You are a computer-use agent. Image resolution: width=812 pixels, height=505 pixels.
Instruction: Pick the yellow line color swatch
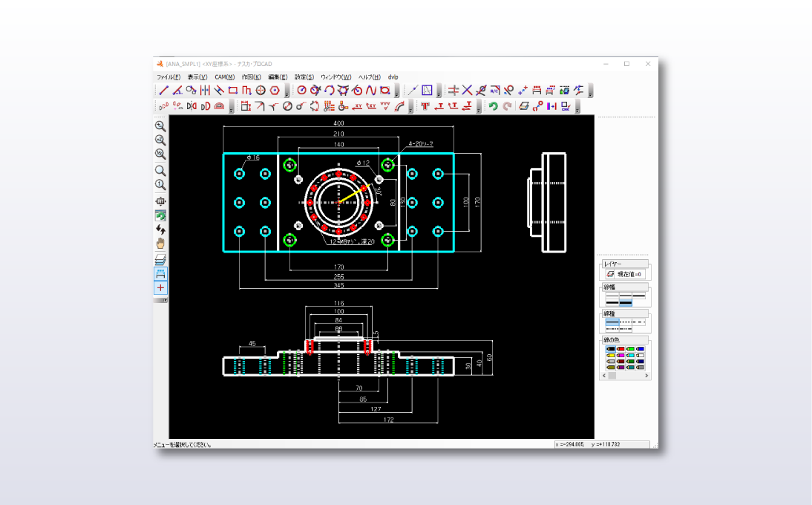pyautogui.click(x=611, y=355)
